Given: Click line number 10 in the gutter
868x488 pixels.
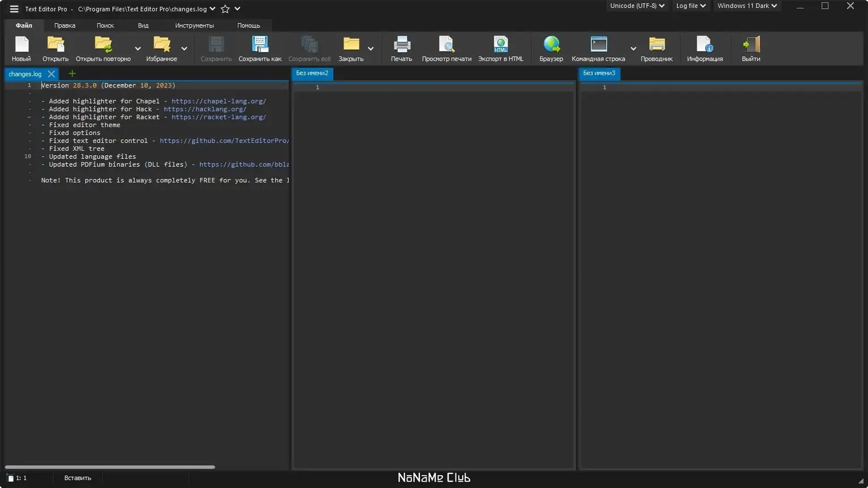Looking at the screenshot, I should click(x=28, y=156).
